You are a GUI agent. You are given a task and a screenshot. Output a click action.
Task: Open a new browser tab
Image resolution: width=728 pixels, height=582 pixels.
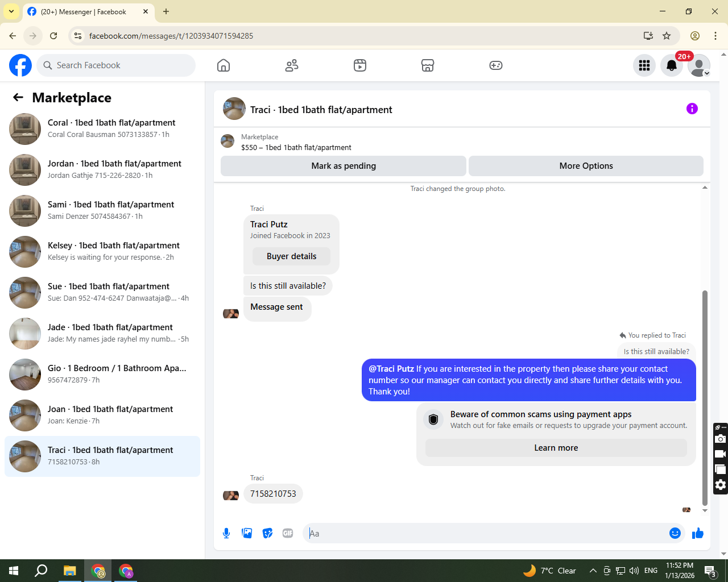[x=166, y=11]
